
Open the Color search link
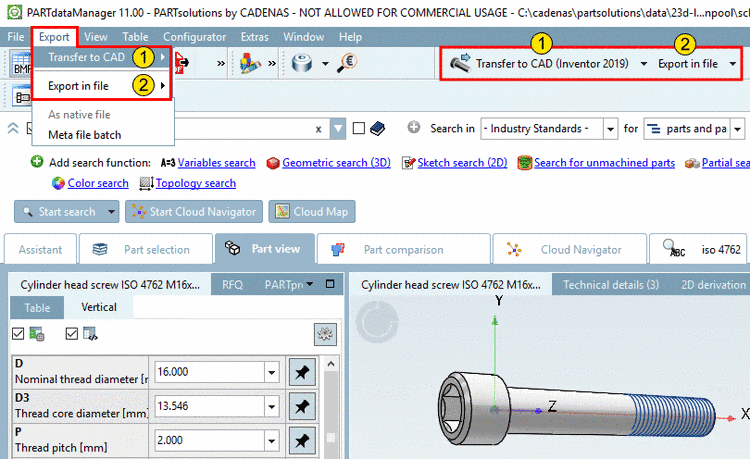(98, 183)
